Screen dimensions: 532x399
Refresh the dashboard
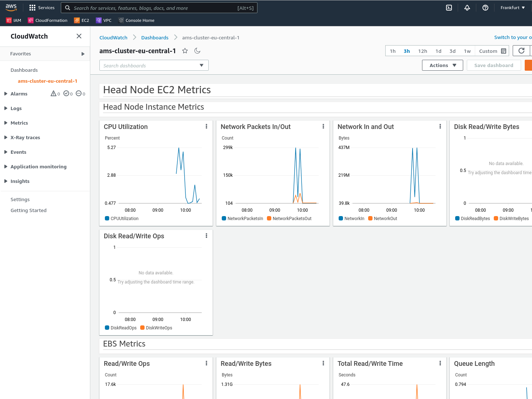(521, 51)
